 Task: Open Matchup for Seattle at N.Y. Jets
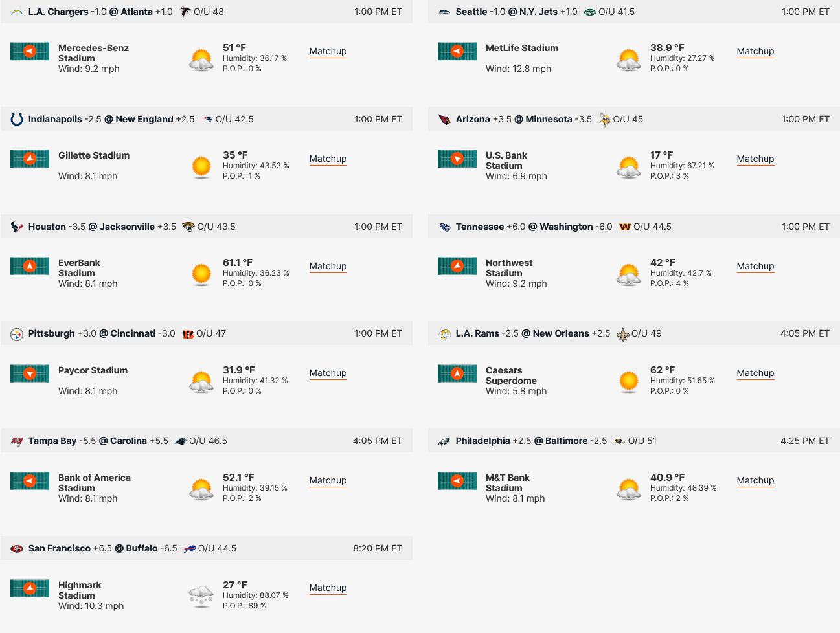(755, 51)
